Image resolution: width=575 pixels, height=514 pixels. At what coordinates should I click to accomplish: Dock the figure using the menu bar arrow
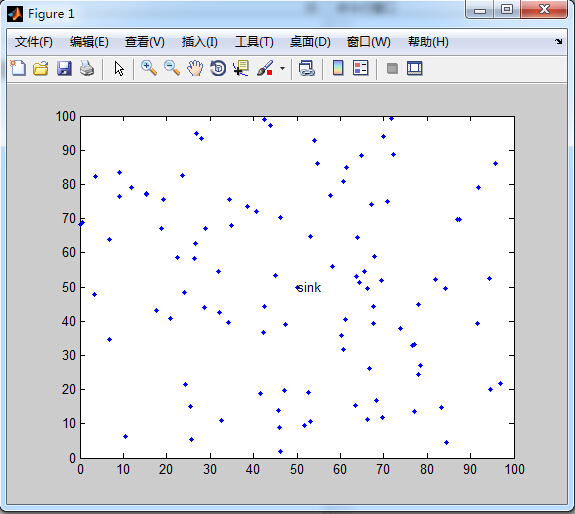click(x=558, y=41)
